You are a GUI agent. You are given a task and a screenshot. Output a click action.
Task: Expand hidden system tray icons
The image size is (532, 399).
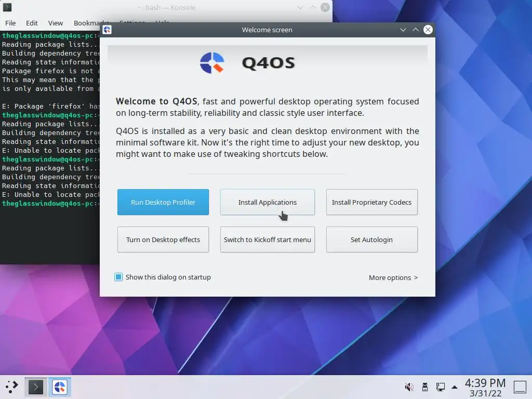(455, 387)
